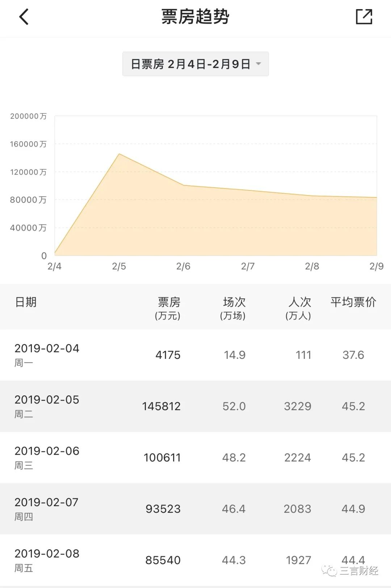Tap the 145812 box office value
The height and width of the screenshot is (588, 391).
pyautogui.click(x=161, y=406)
